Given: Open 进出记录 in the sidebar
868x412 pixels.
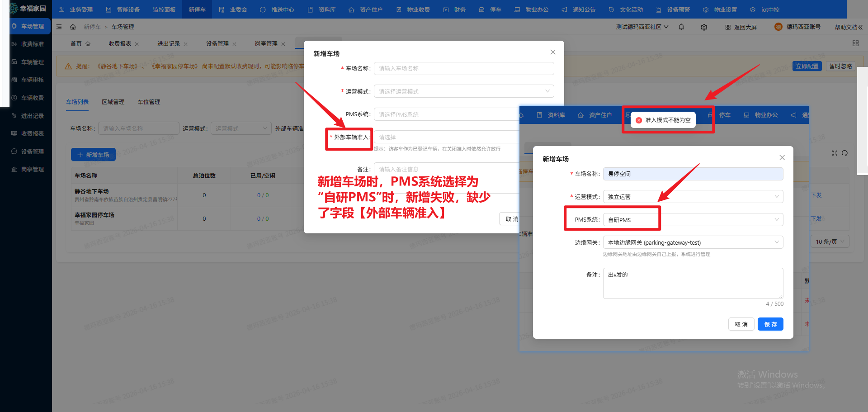Looking at the screenshot, I should pyautogui.click(x=30, y=116).
